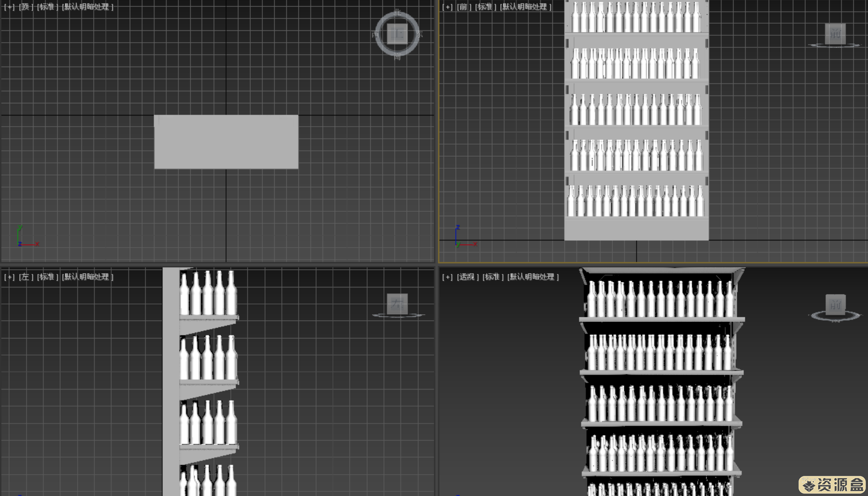Image resolution: width=868 pixels, height=496 pixels.
Task: Open the [标准] menu in the Left viewport
Action: click(x=47, y=277)
